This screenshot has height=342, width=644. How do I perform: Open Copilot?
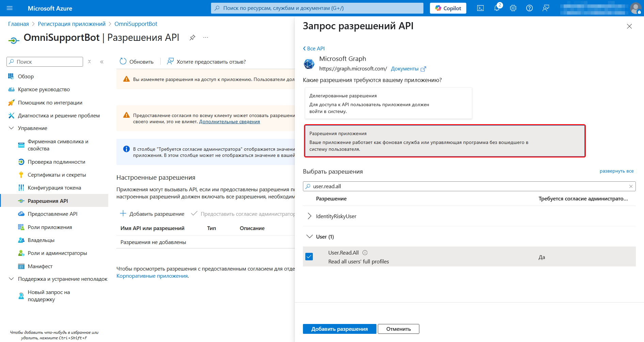click(448, 8)
